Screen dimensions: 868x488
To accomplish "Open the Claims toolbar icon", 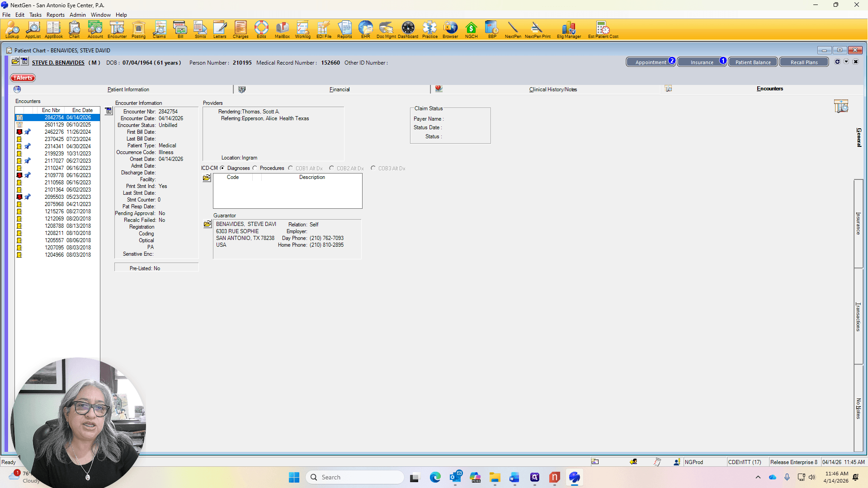I will (159, 29).
